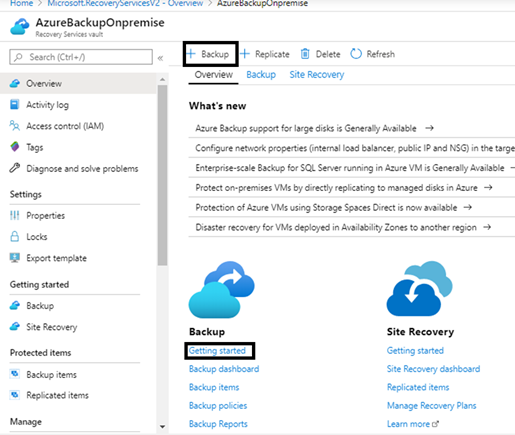Open Access control (IAM) menu item
Viewport: 515px width, 435px height.
[x=78, y=126]
